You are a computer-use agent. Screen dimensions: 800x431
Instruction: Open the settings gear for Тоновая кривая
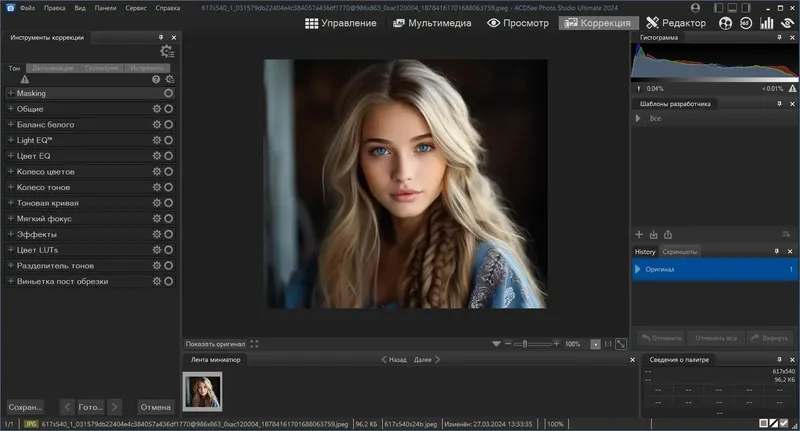pos(157,203)
